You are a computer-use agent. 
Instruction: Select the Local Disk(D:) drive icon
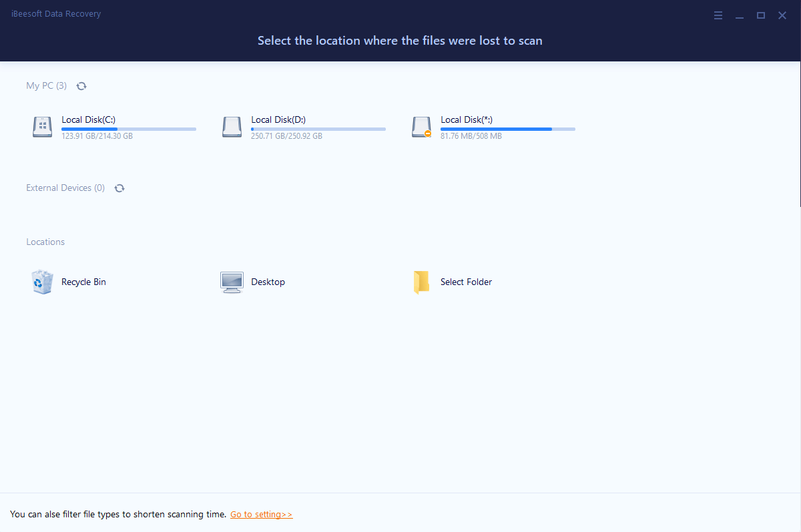232,127
